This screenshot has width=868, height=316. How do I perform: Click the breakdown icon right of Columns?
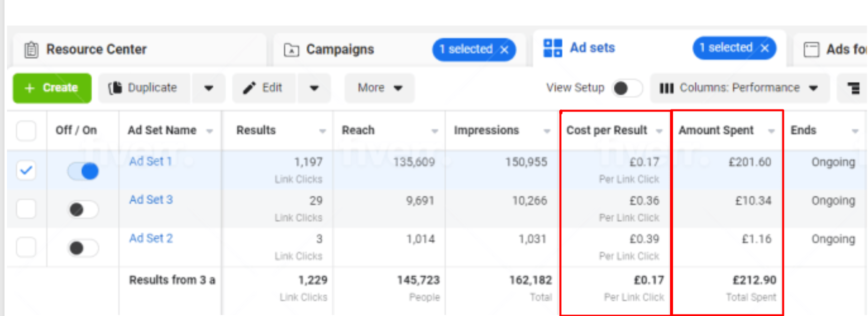click(x=853, y=88)
